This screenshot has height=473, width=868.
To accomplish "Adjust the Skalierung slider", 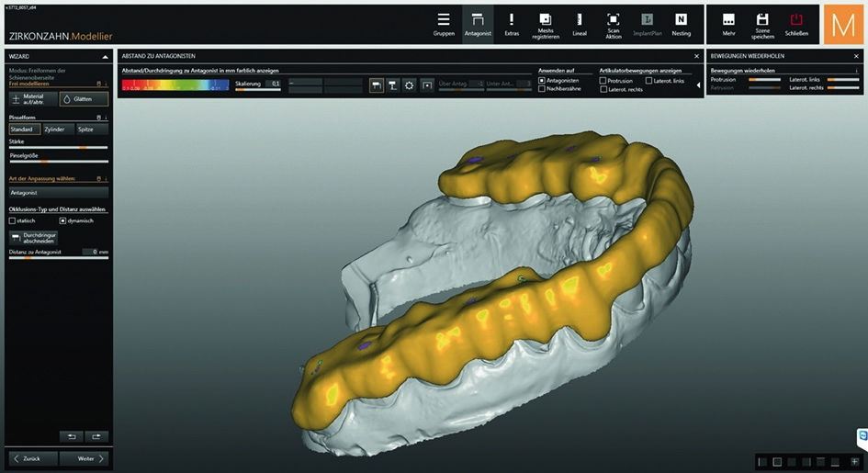I will 257,90.
